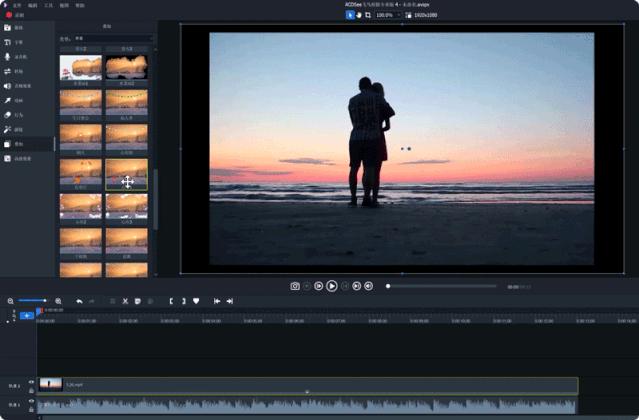Click the timeline zoom-in magnifier
Image resolution: width=639 pixels, height=420 pixels.
point(58,300)
